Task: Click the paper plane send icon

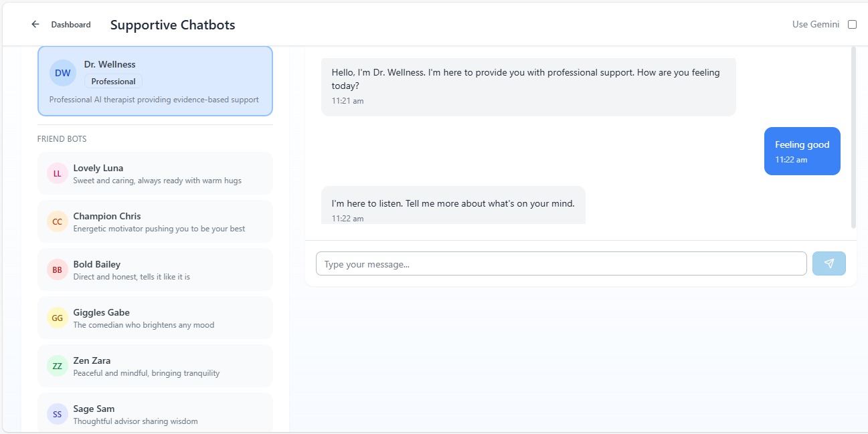Action: 829,263
